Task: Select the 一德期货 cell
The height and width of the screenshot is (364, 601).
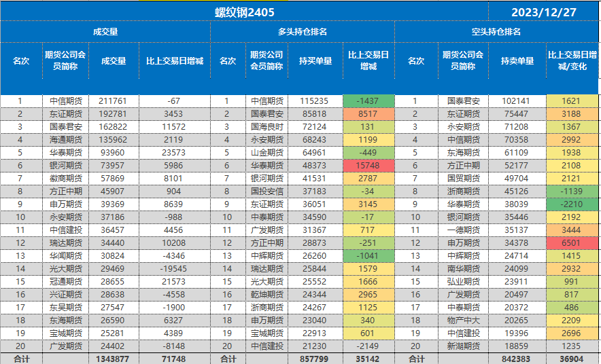Action: [464, 230]
